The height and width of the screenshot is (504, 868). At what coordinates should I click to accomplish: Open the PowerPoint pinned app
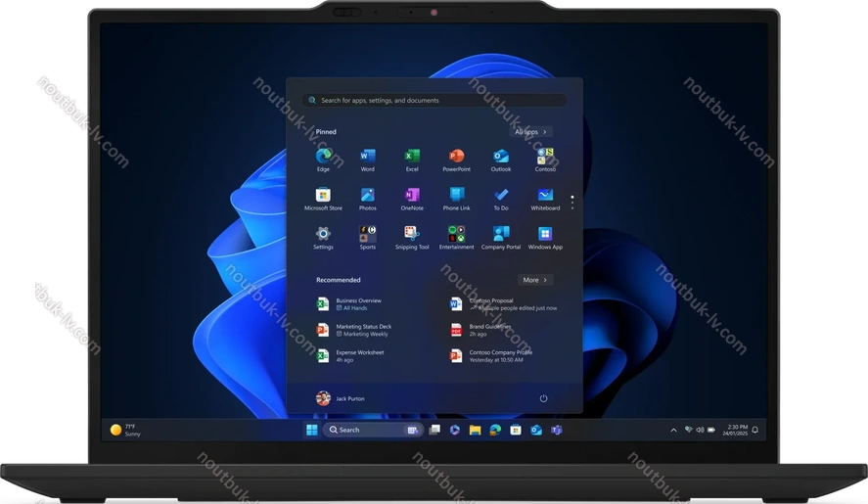coord(456,157)
